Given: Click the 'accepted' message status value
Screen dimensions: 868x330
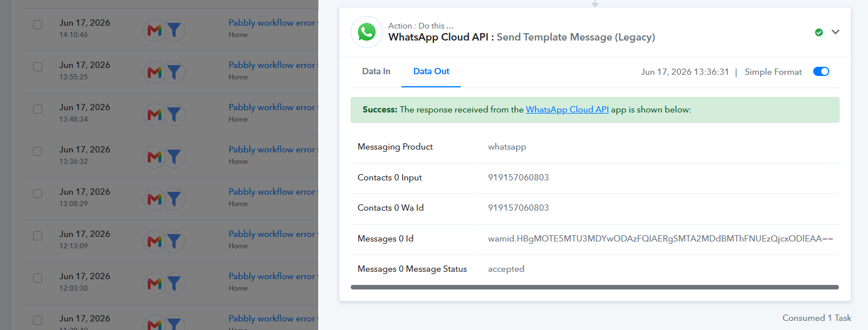Looking at the screenshot, I should click(506, 269).
